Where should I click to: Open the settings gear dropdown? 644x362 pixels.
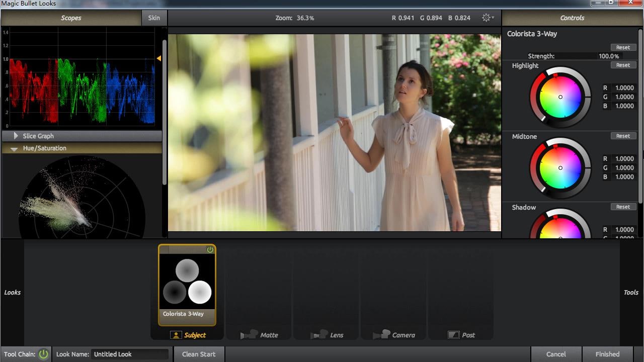point(488,18)
